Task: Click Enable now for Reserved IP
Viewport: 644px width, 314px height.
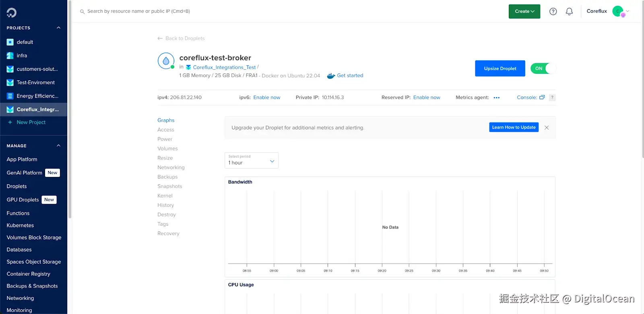Action: pos(427,98)
